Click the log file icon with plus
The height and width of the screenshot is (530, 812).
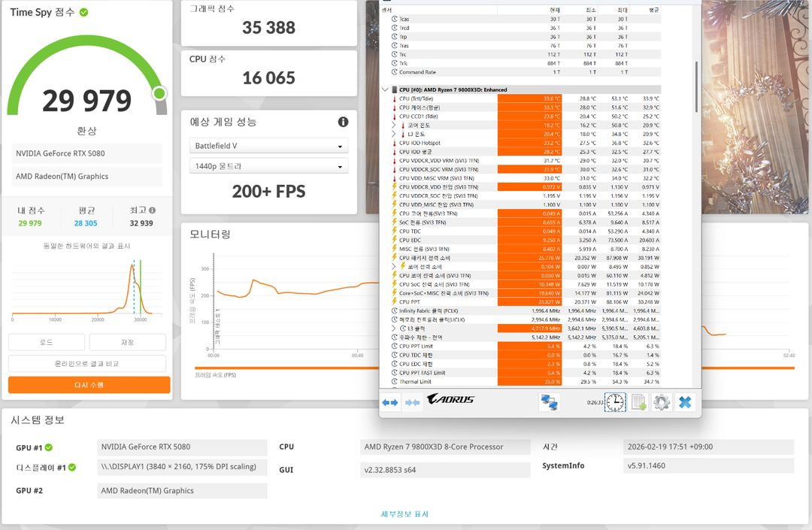click(638, 403)
